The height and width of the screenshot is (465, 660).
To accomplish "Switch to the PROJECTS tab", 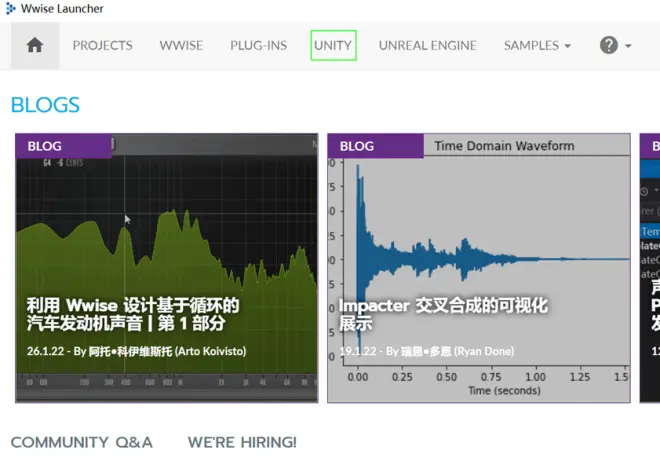I will (x=102, y=45).
